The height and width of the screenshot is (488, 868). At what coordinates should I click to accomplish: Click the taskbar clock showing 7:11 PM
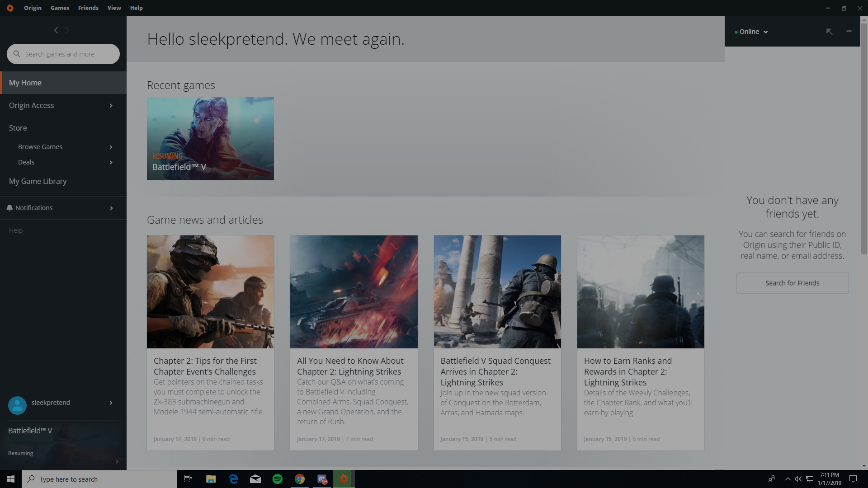point(830,479)
